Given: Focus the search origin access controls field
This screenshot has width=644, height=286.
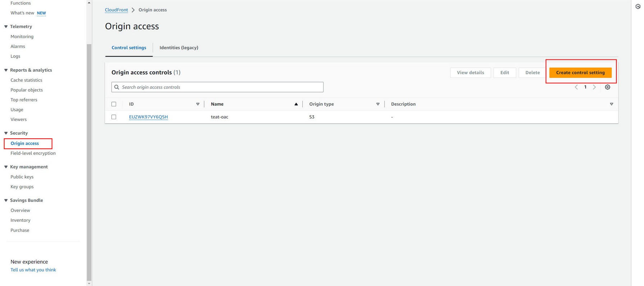Looking at the screenshot, I should [x=217, y=87].
